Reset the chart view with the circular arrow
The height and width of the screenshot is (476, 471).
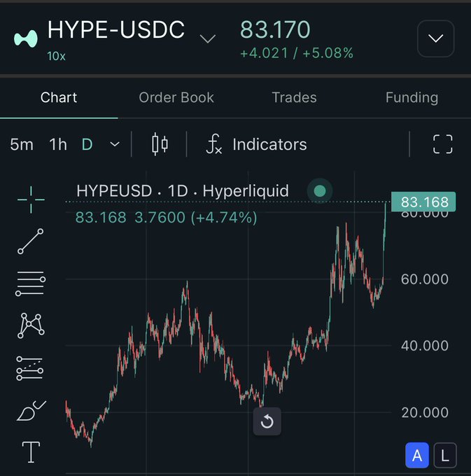[x=267, y=421]
